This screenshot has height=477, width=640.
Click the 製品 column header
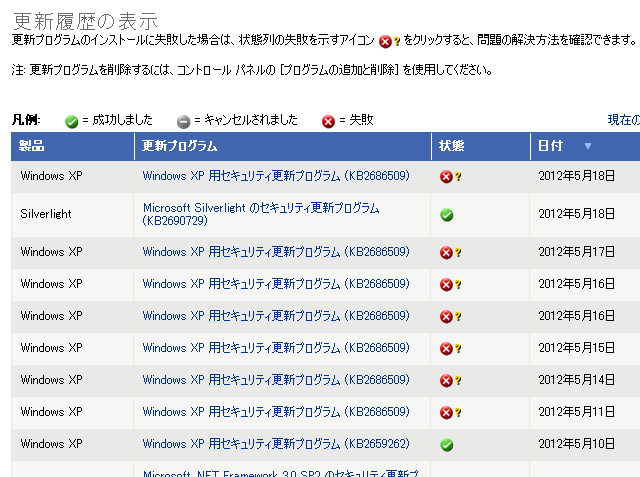pyautogui.click(x=73, y=146)
